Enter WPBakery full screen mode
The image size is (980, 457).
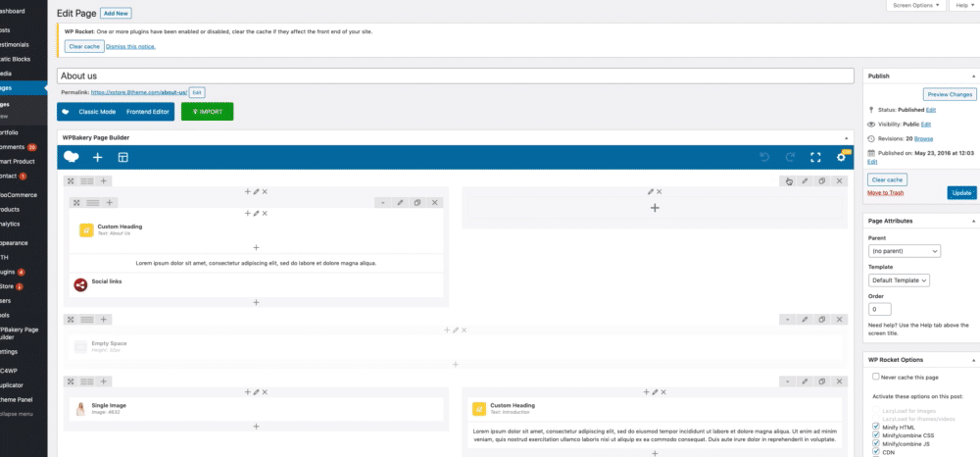tap(815, 158)
